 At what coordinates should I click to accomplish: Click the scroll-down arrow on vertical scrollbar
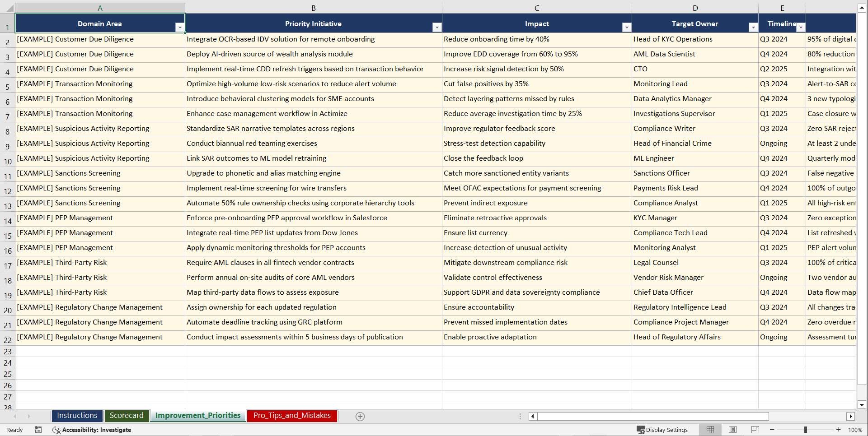pyautogui.click(x=862, y=405)
